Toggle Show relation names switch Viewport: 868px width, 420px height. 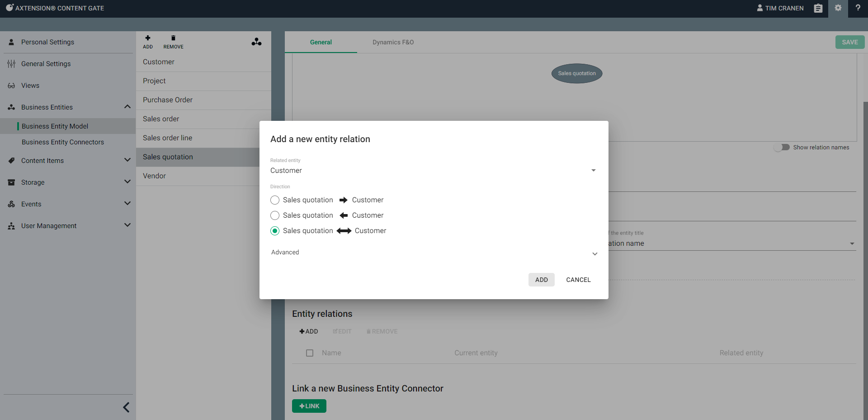click(782, 148)
